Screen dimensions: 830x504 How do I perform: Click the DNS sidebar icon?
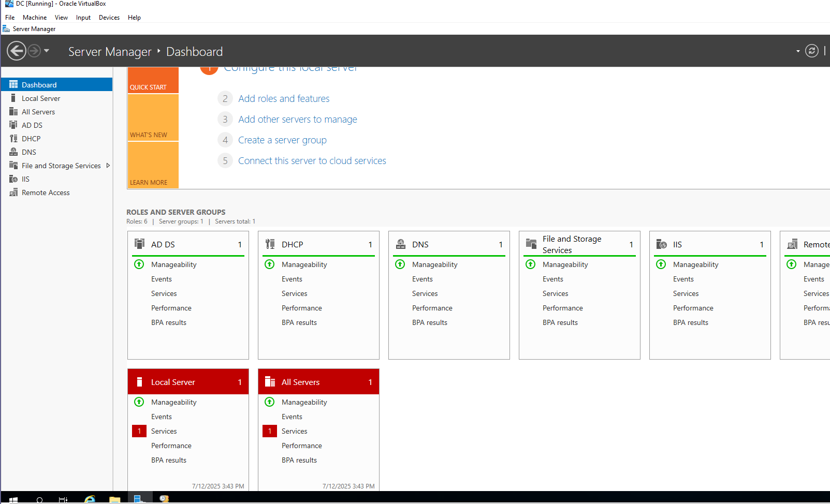click(13, 152)
